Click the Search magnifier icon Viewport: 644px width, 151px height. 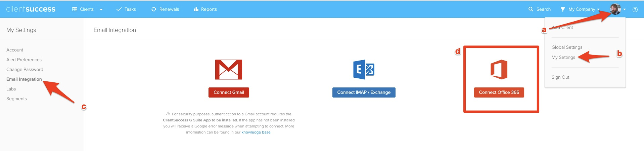click(x=531, y=9)
